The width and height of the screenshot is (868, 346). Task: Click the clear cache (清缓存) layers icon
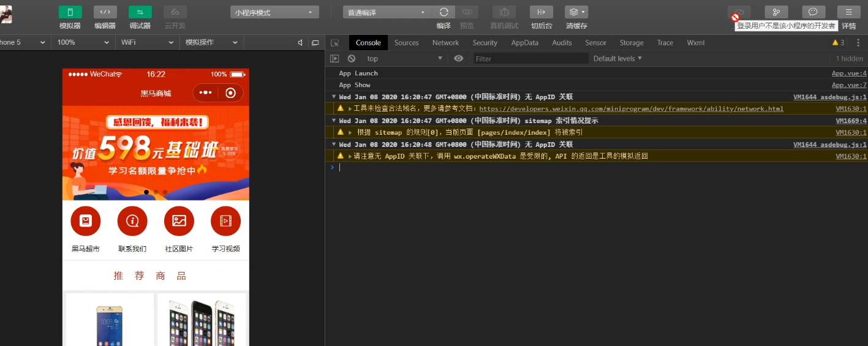[576, 12]
